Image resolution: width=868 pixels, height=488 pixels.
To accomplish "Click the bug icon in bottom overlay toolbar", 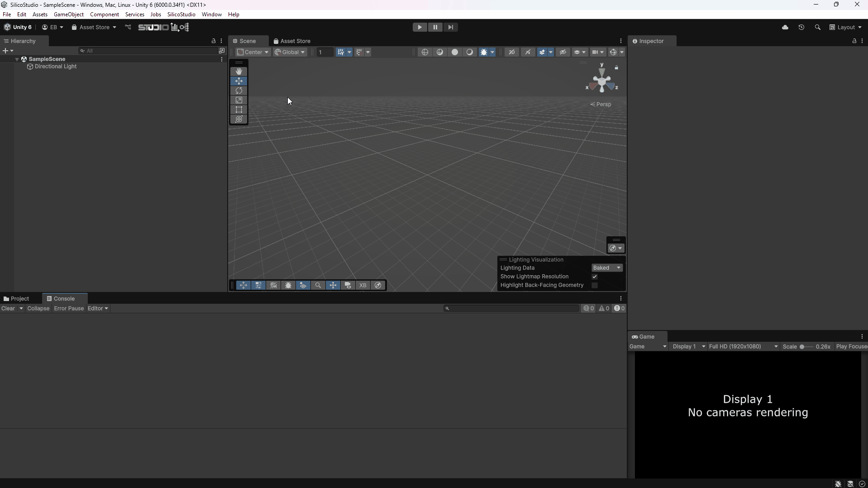I will [288, 285].
